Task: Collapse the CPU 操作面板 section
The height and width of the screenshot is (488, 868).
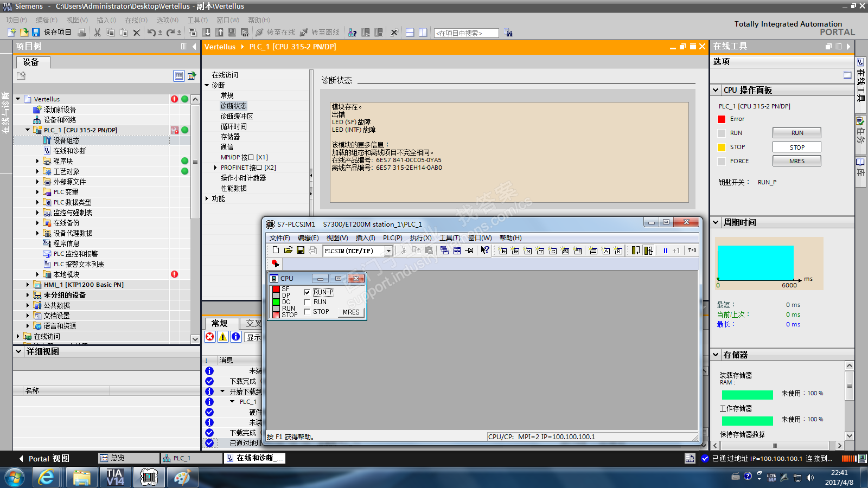Action: (x=716, y=90)
